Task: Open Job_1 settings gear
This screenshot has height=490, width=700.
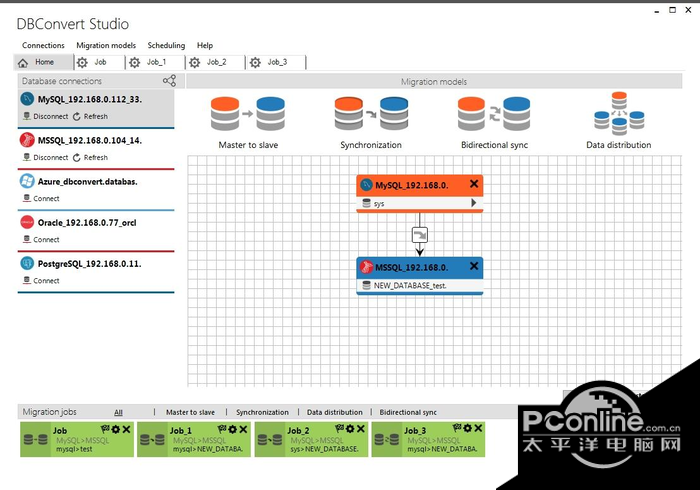Action: (x=233, y=429)
